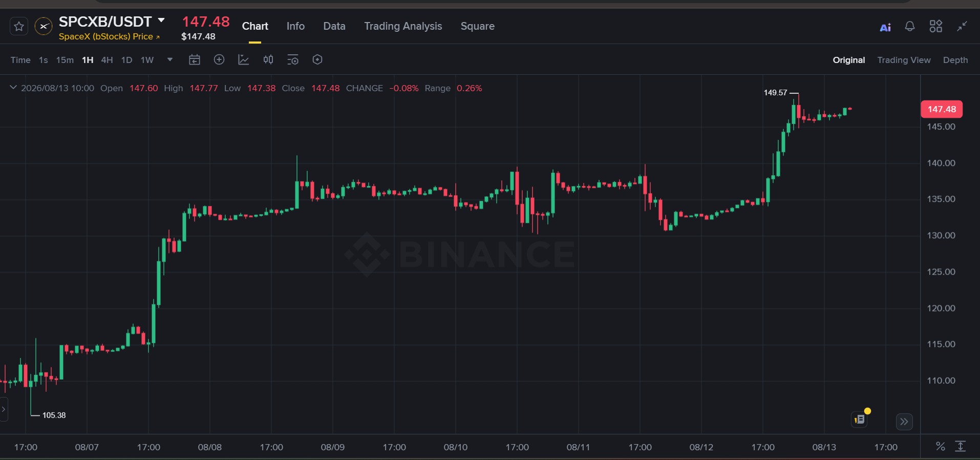Click the red 147.48 price tag on axis
The width and height of the screenshot is (980, 460).
pyautogui.click(x=942, y=109)
